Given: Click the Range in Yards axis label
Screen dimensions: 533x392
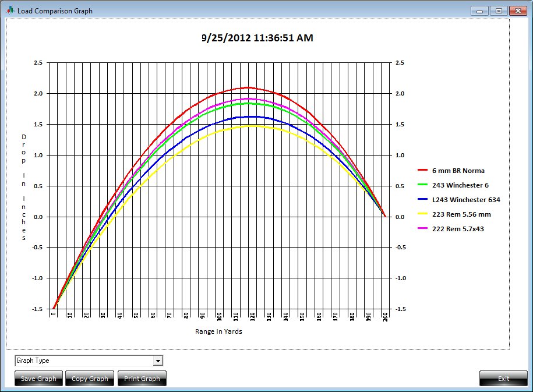Looking at the screenshot, I should pos(218,331).
